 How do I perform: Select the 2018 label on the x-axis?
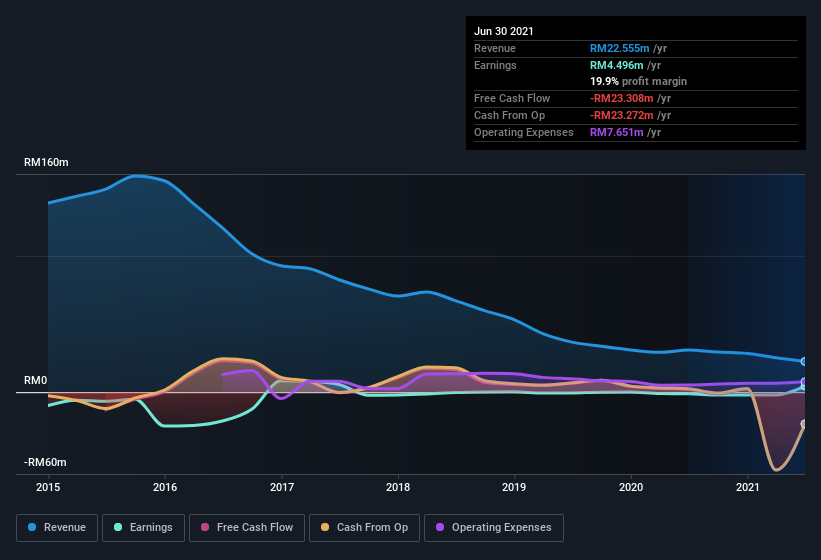[398, 487]
